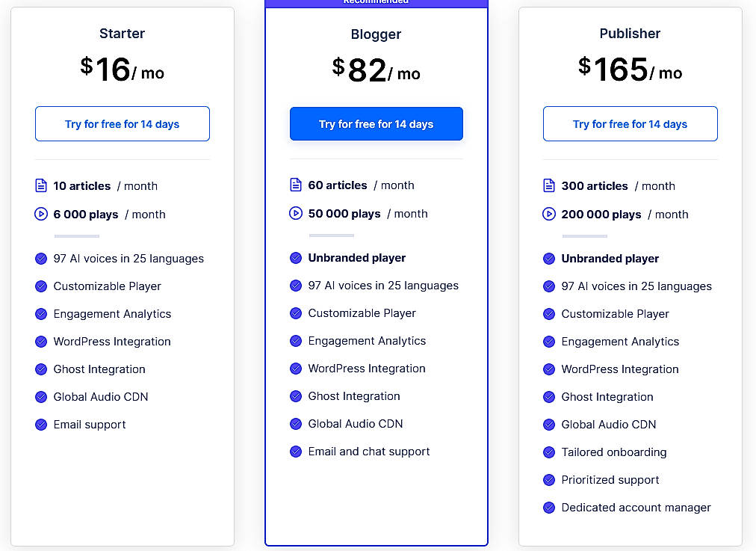This screenshot has height=551, width=756.
Task: Click the checkmark beside Global Audio CDN on Blogger
Action: click(295, 424)
